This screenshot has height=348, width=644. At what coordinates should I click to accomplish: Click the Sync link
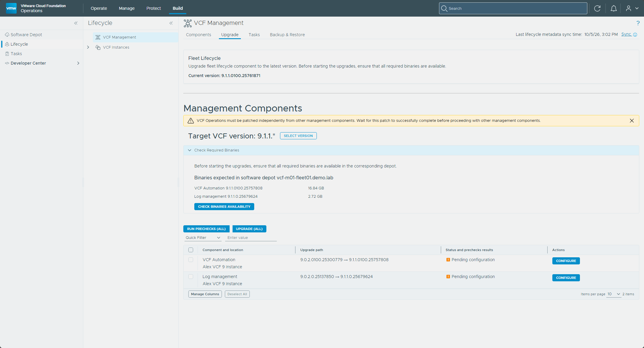point(626,34)
